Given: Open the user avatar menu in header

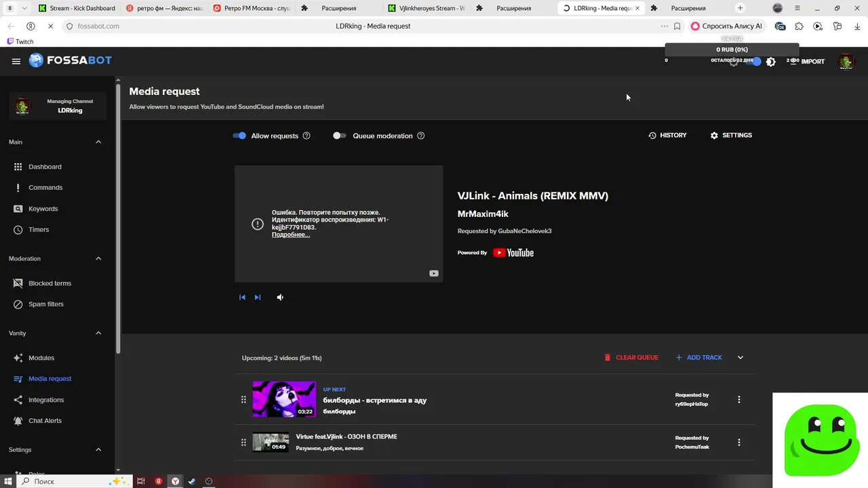Looking at the screenshot, I should click(x=846, y=62).
